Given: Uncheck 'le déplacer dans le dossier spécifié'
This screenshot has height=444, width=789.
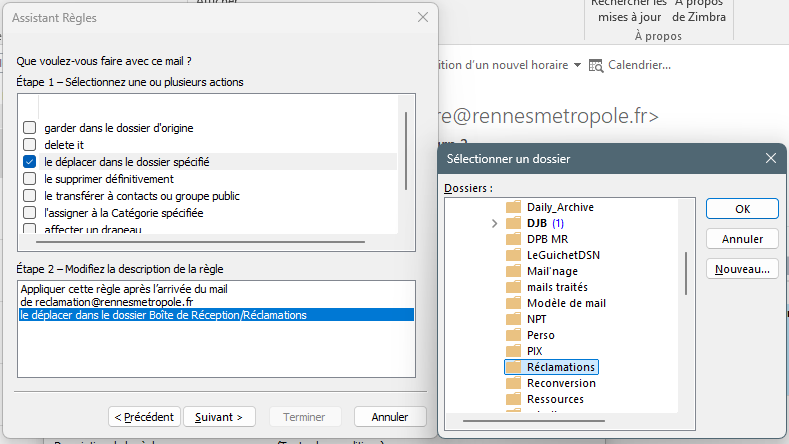Looking at the screenshot, I should pyautogui.click(x=30, y=161).
